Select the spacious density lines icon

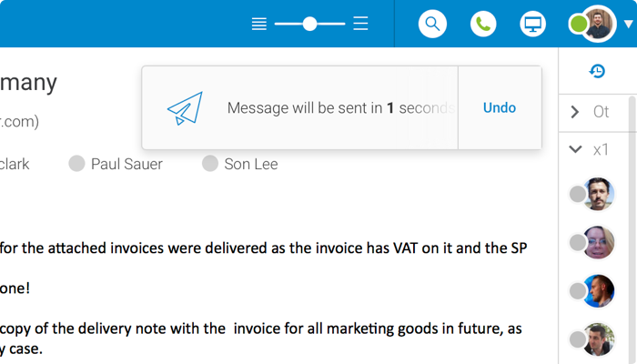point(360,24)
